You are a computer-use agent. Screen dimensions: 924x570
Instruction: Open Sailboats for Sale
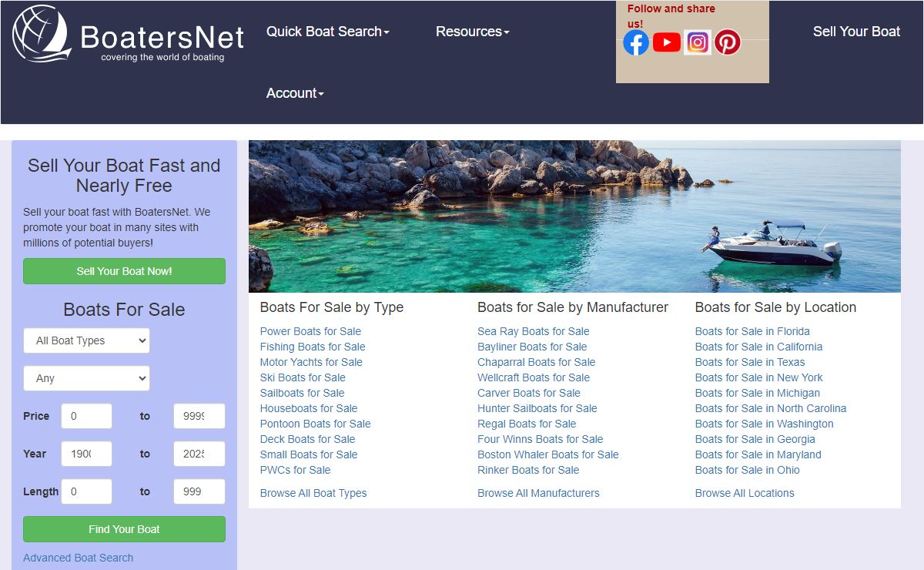pos(302,393)
